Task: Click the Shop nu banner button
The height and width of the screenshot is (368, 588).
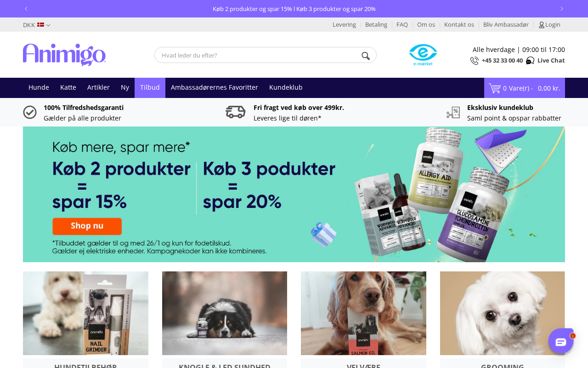Action: (x=87, y=226)
